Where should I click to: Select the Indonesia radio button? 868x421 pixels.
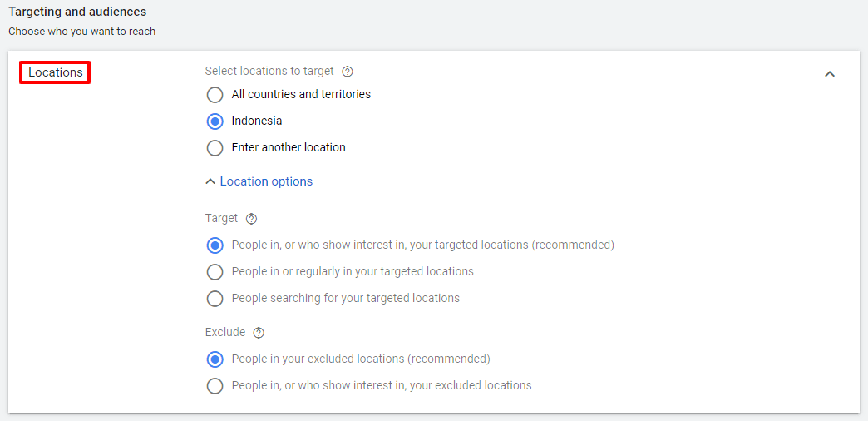point(215,121)
